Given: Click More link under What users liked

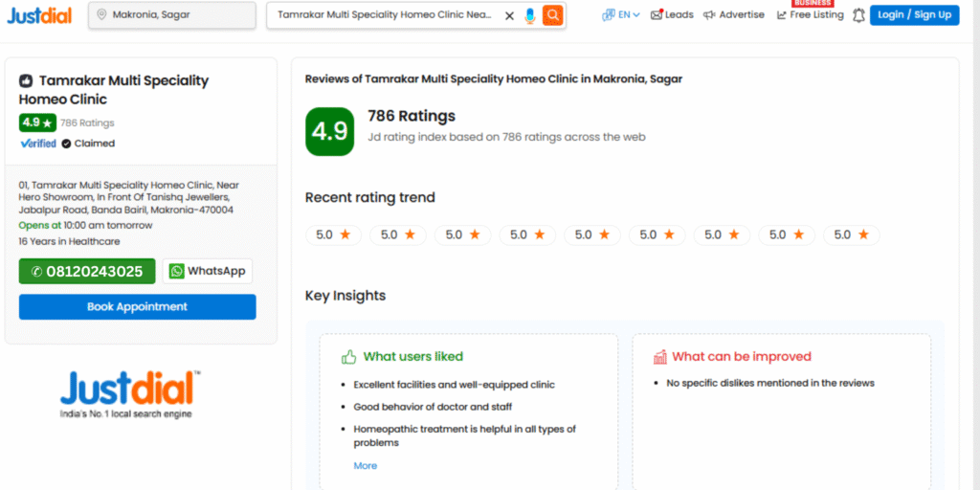Looking at the screenshot, I should (x=365, y=466).
